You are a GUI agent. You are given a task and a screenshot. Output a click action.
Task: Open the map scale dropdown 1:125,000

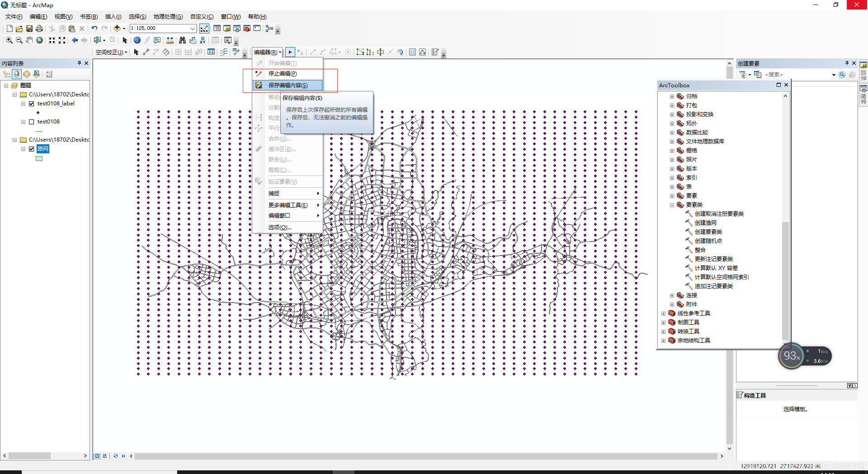193,28
